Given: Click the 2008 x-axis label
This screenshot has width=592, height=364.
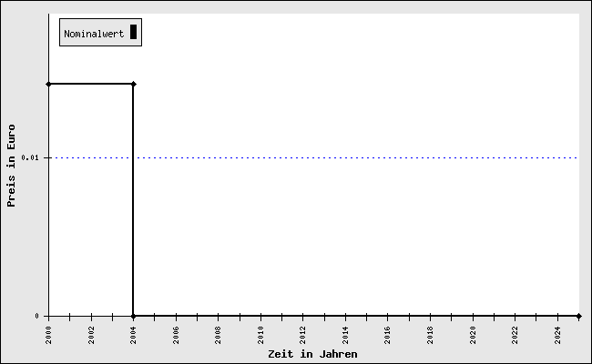Looking at the screenshot, I should [218, 335].
